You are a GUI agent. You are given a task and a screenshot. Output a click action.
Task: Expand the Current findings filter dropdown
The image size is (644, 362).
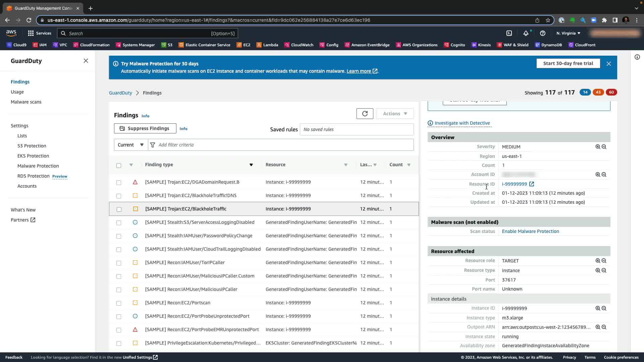pos(131,145)
